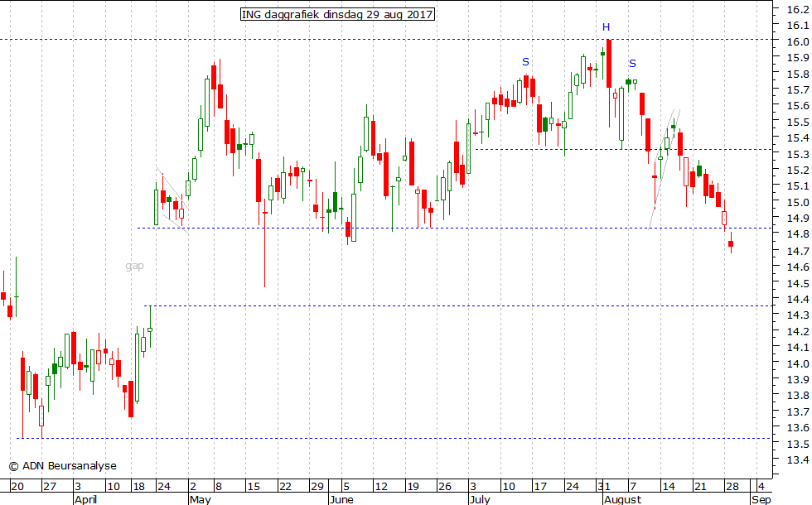
Task: Click the price label 16.0
Action: (798, 42)
